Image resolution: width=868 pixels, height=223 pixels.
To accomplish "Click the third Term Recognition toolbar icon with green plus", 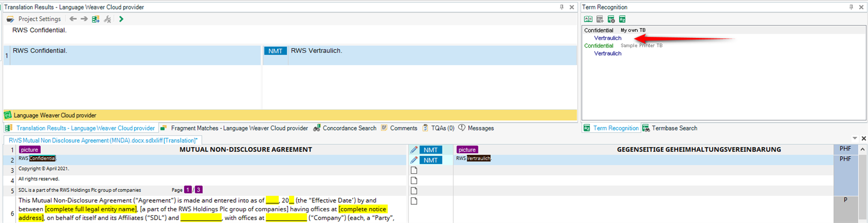I will point(611,19).
